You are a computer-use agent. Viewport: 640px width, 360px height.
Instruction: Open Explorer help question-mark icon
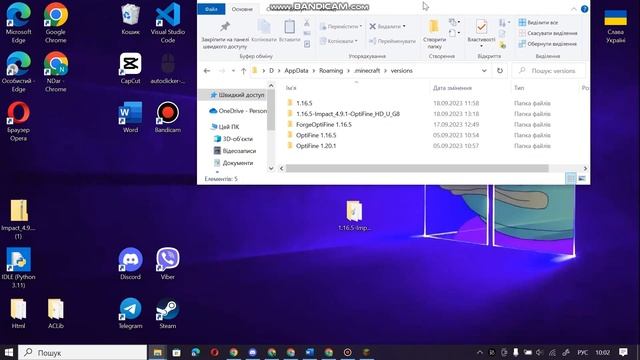(584, 9)
